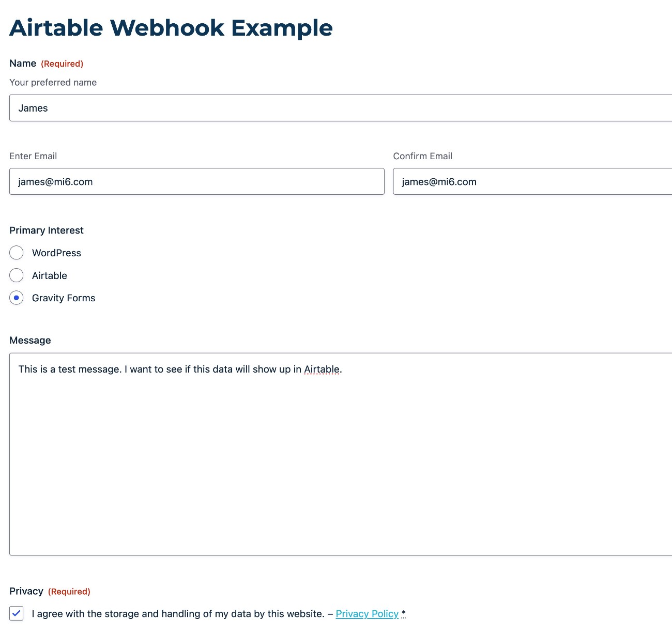The height and width of the screenshot is (633, 672).
Task: Click the Airtable Webhook Example title
Action: pyautogui.click(x=171, y=27)
